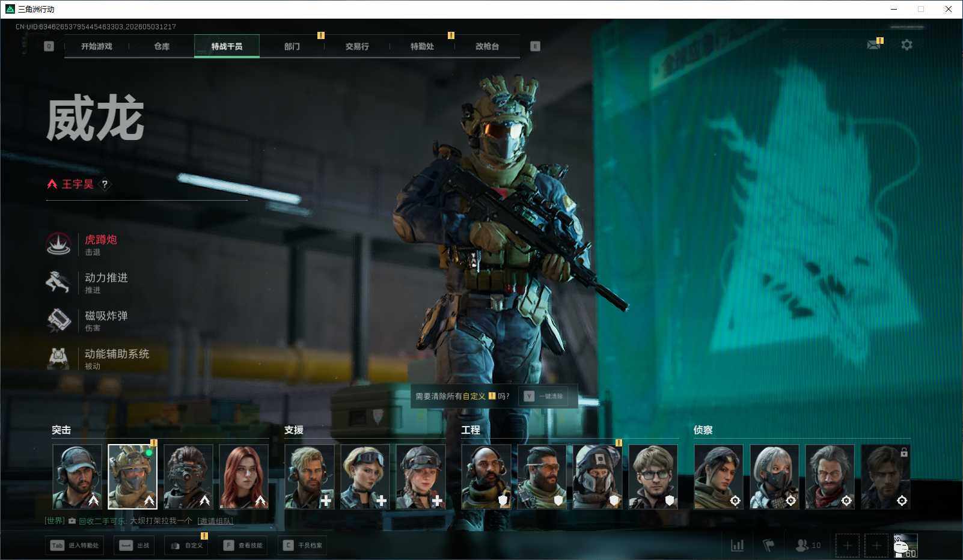Choose the red-haired 突击 operator portrait
The image size is (963, 560).
pyautogui.click(x=243, y=476)
